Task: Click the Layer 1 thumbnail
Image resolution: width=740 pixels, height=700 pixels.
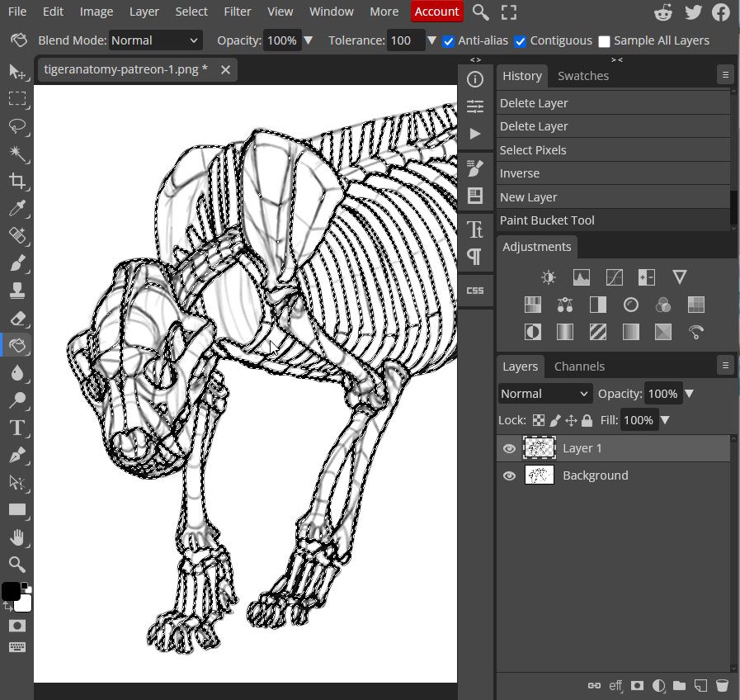Action: 540,448
